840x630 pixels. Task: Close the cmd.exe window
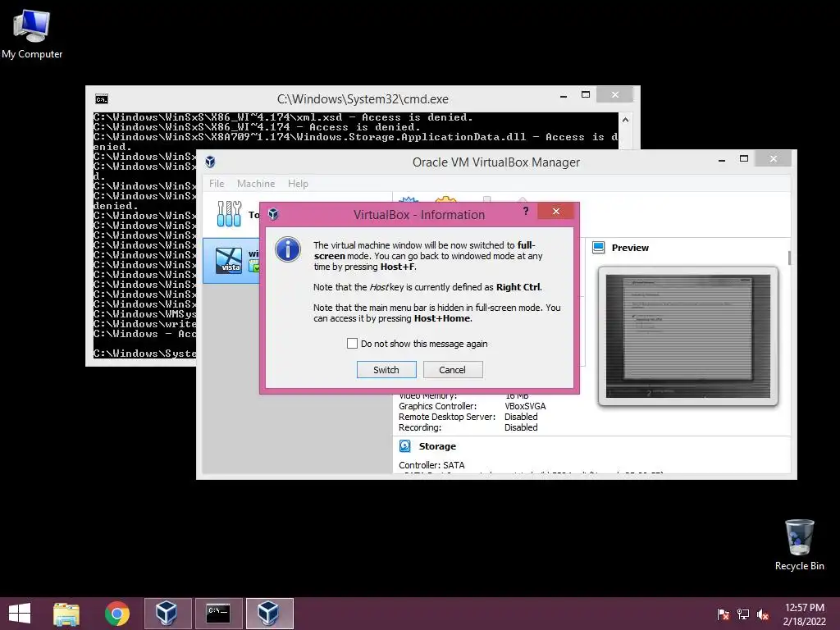615,95
